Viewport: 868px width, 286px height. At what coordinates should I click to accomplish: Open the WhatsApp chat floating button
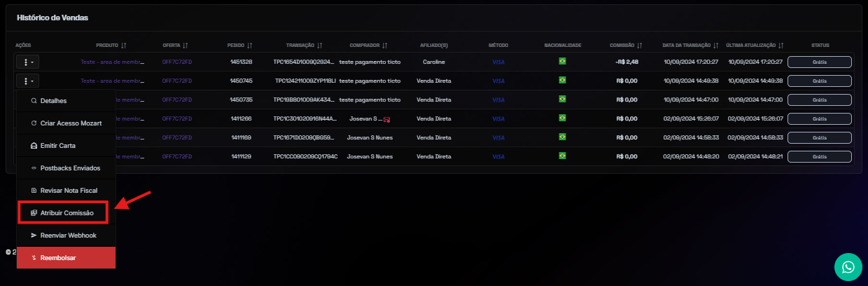pyautogui.click(x=848, y=267)
